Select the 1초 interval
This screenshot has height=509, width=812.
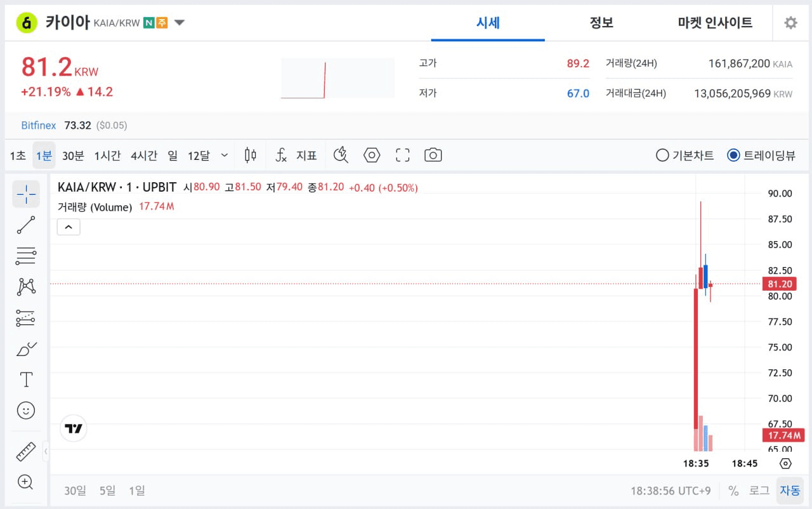click(x=18, y=155)
